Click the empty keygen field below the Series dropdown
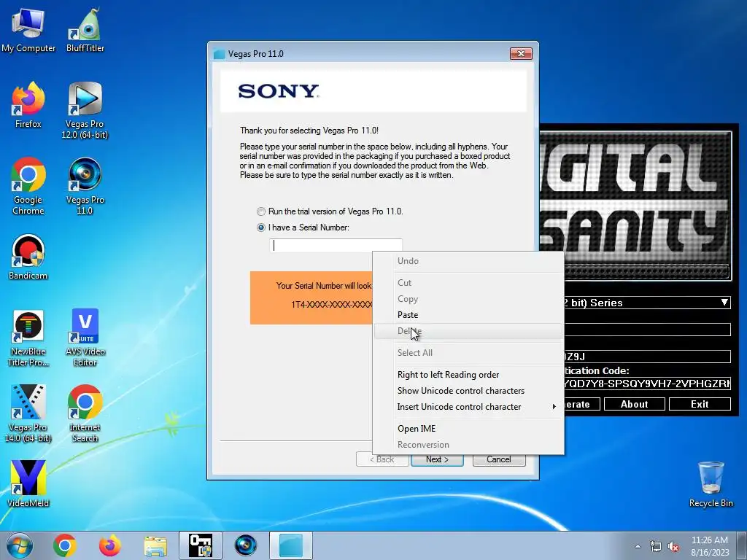Screen dimensions: 747x560 tap(647, 330)
